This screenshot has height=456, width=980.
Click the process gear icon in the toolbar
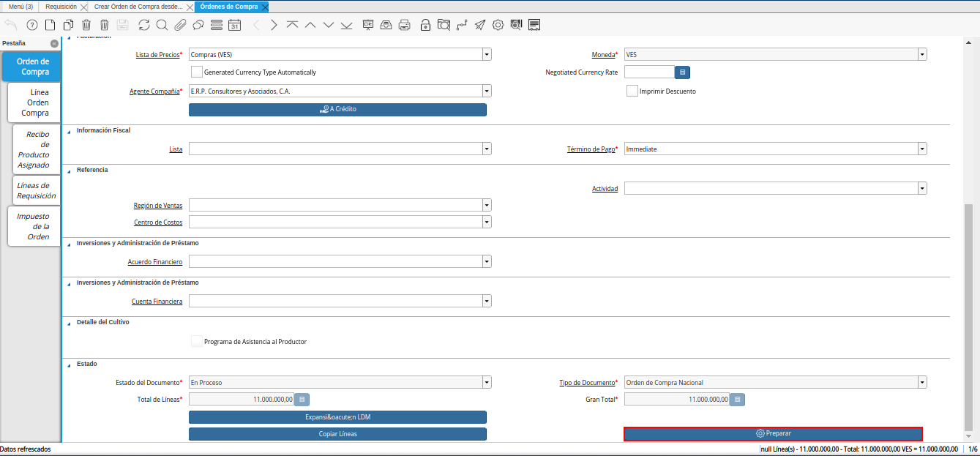click(498, 25)
